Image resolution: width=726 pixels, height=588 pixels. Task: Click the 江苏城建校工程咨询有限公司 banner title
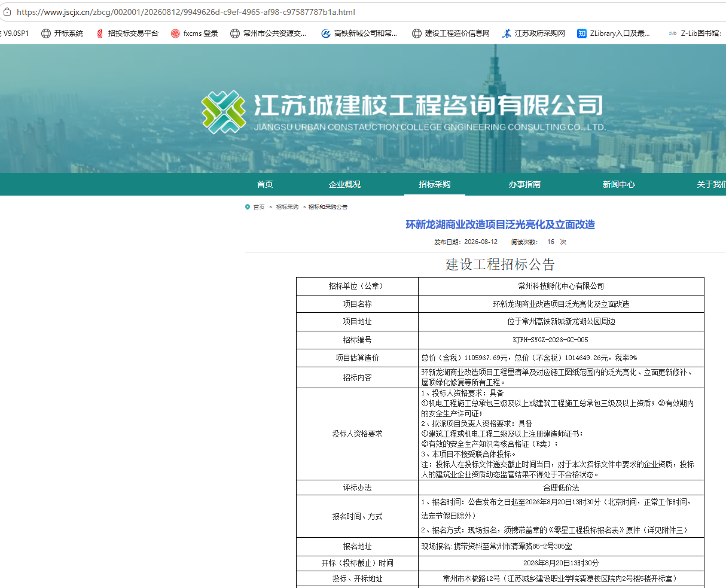(428, 105)
